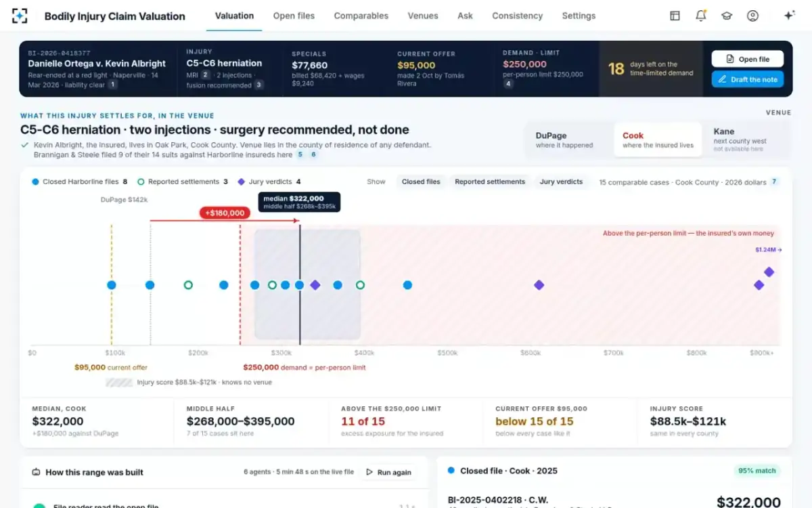Click the Open file button

click(747, 59)
